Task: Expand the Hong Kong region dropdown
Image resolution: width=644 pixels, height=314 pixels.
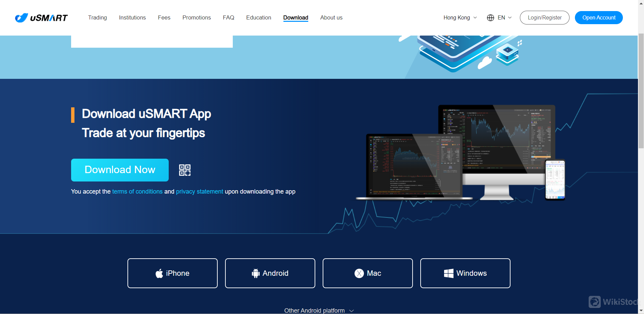Action: tap(460, 17)
